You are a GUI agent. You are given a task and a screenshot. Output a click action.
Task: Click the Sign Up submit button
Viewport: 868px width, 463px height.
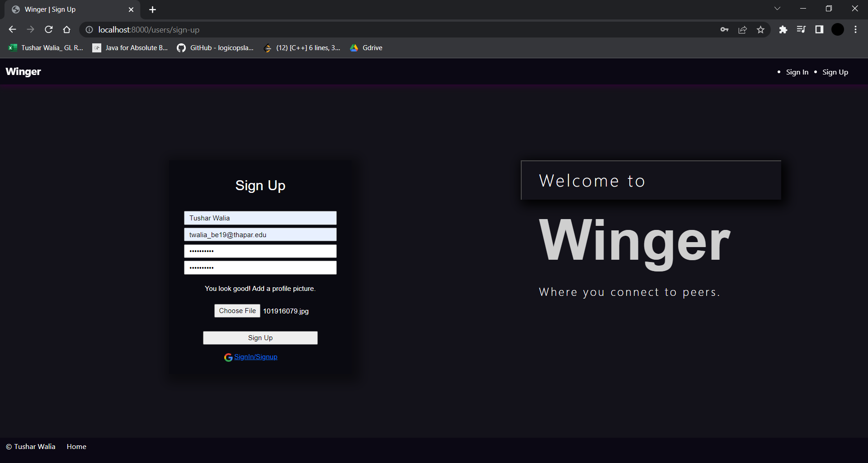[260, 337]
